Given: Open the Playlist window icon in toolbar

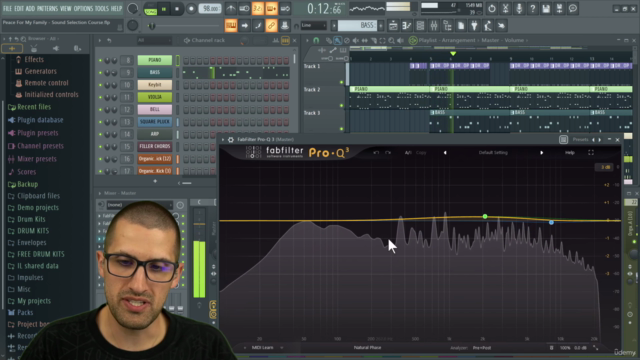Looking at the screenshot, I should (x=393, y=26).
